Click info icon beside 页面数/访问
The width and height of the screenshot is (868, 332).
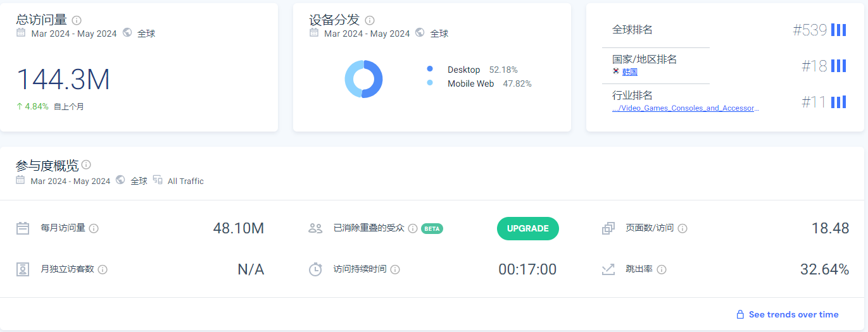pos(682,228)
